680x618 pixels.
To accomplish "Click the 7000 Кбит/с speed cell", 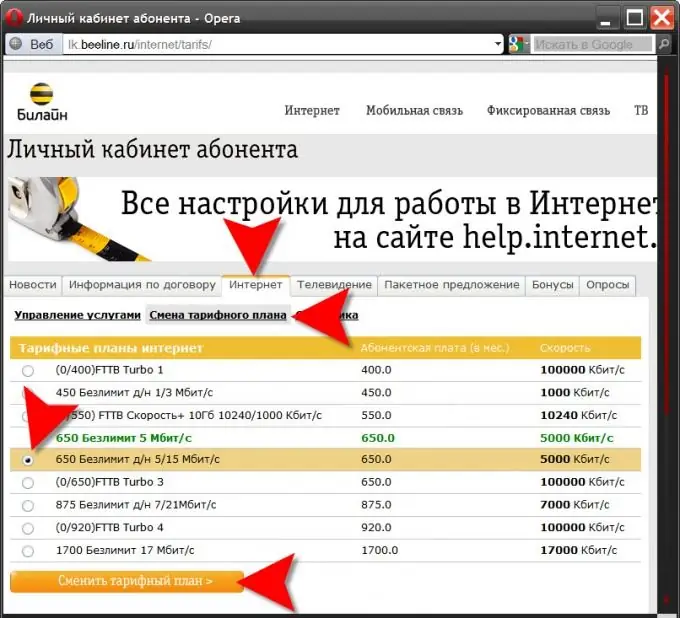I will [x=575, y=505].
